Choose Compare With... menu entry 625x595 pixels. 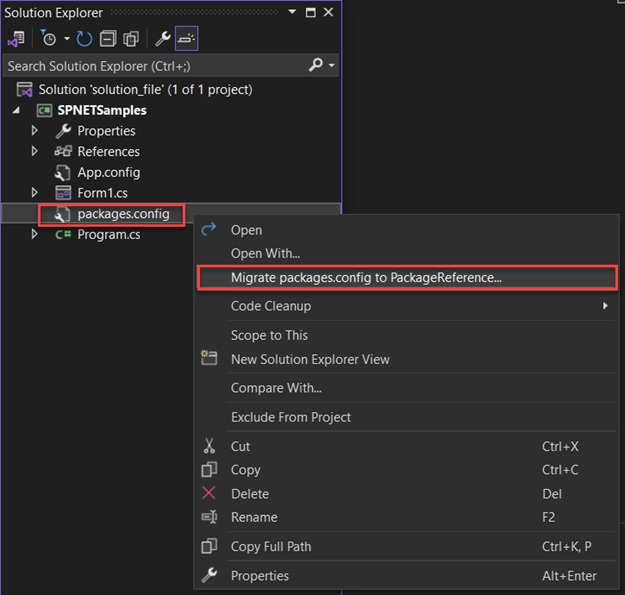click(x=407, y=388)
